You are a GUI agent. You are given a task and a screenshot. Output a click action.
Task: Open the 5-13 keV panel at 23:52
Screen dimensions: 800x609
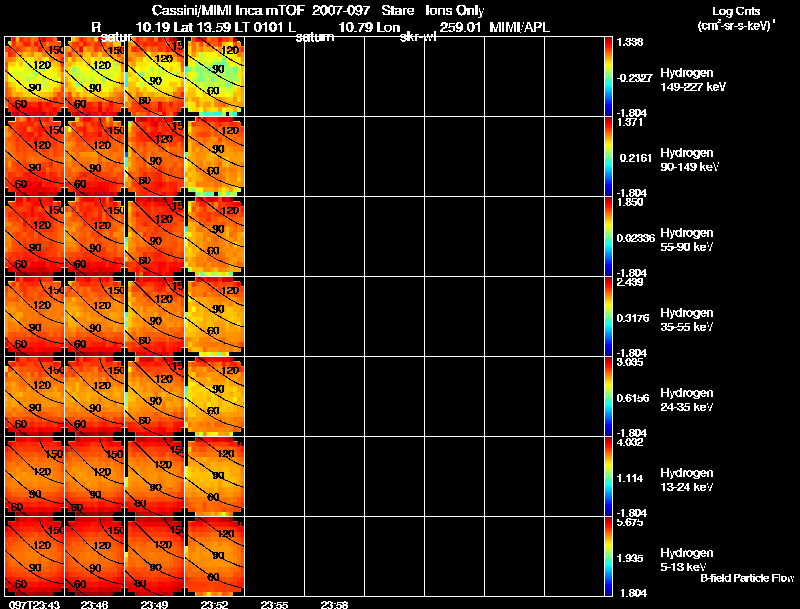(x=214, y=557)
